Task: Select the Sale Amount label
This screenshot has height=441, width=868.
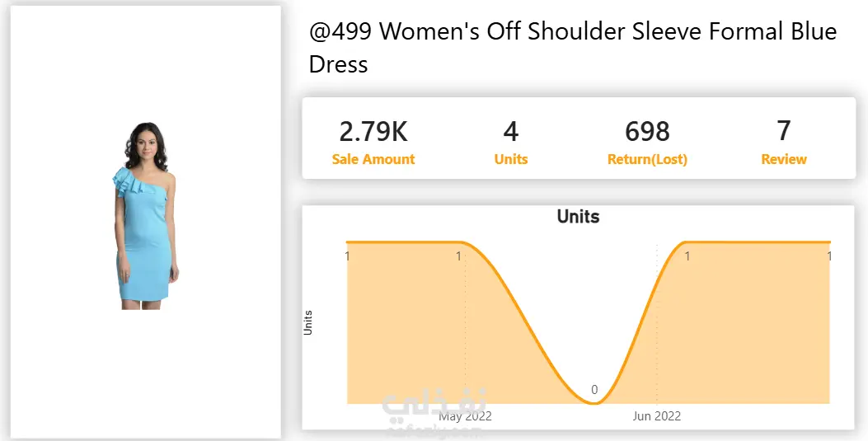Action: (373, 159)
